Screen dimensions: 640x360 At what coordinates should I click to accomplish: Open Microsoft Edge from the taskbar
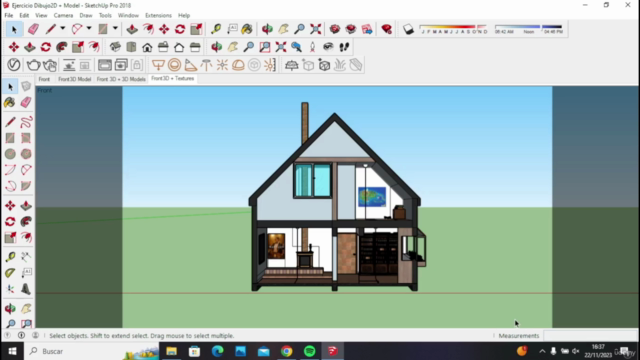coord(218,351)
